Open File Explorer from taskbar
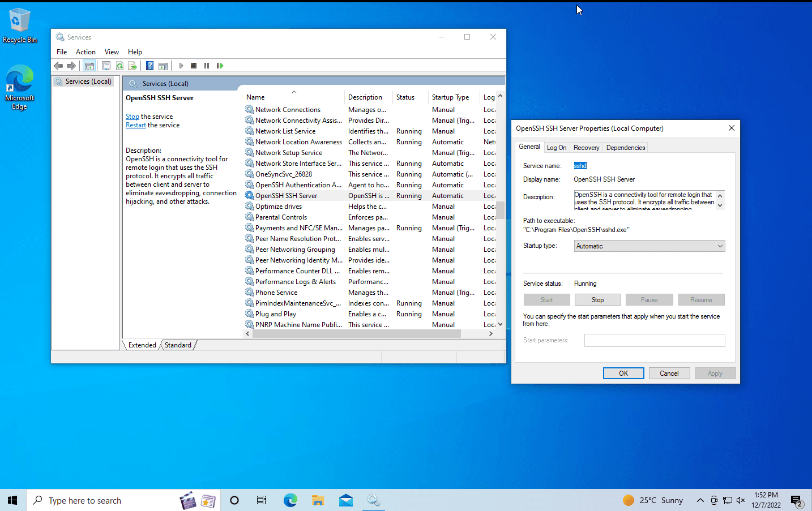The image size is (812, 511). 318,500
